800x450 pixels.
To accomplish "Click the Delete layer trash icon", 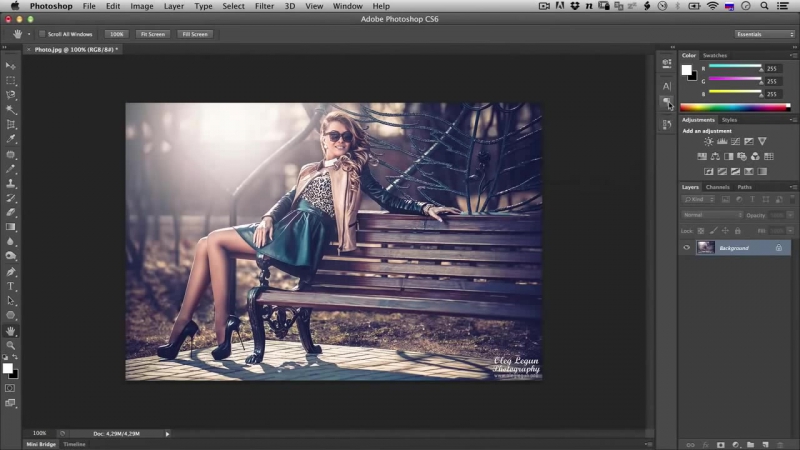I will point(781,443).
